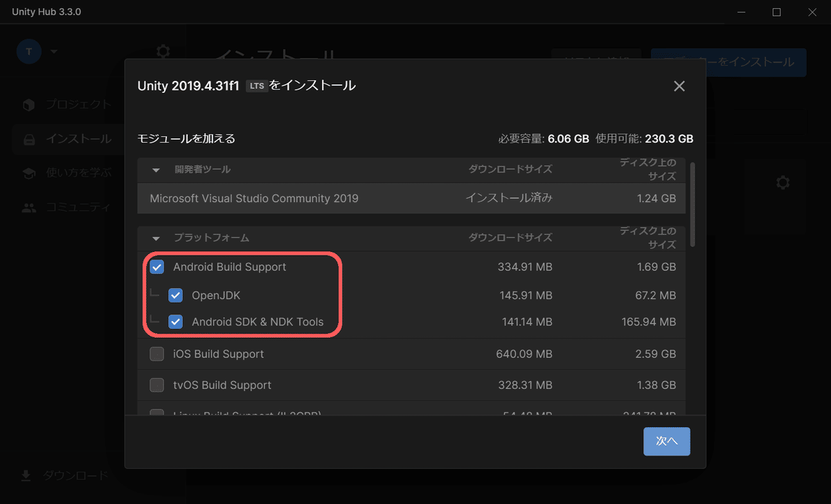
Task: Uncheck Android SDK & NDK Tools checkbox
Action: pos(176,321)
